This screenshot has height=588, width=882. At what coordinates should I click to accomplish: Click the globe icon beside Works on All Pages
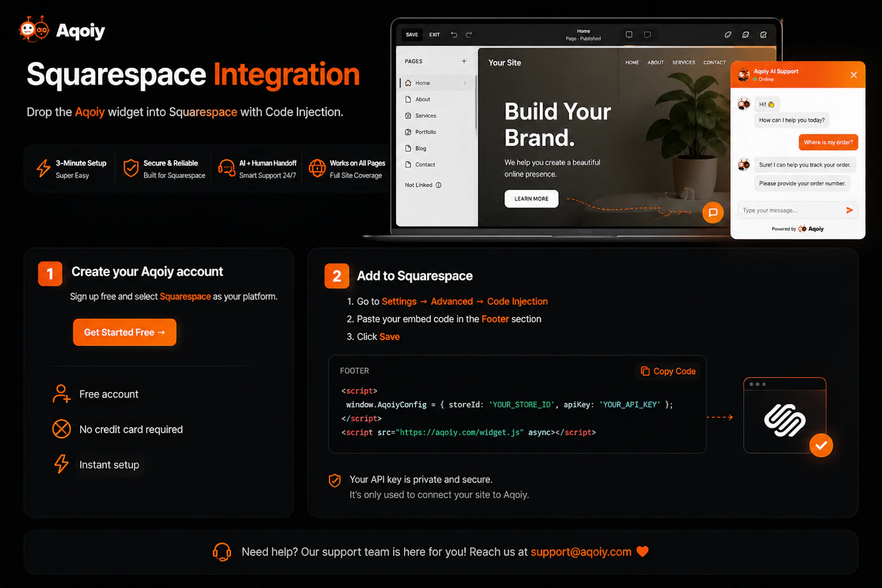pyautogui.click(x=317, y=168)
